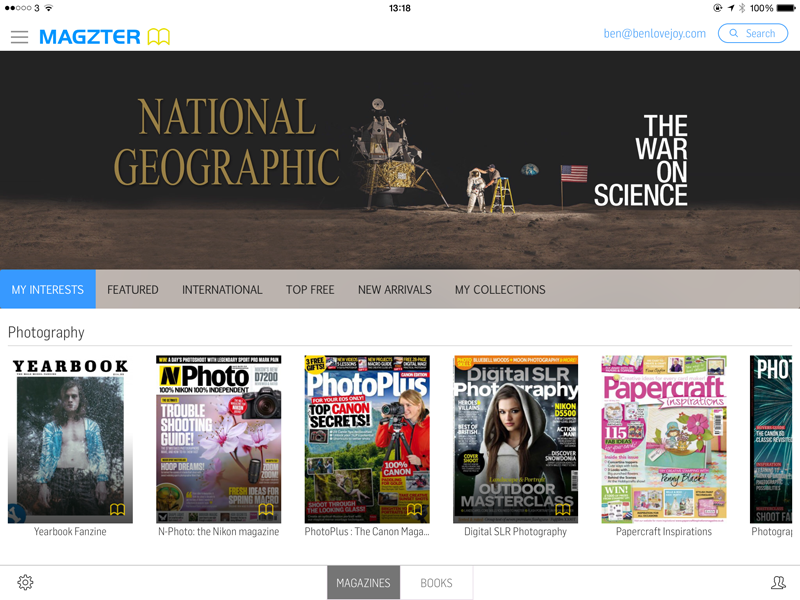
Task: Select the MAGAZINES segment
Action: click(x=364, y=582)
